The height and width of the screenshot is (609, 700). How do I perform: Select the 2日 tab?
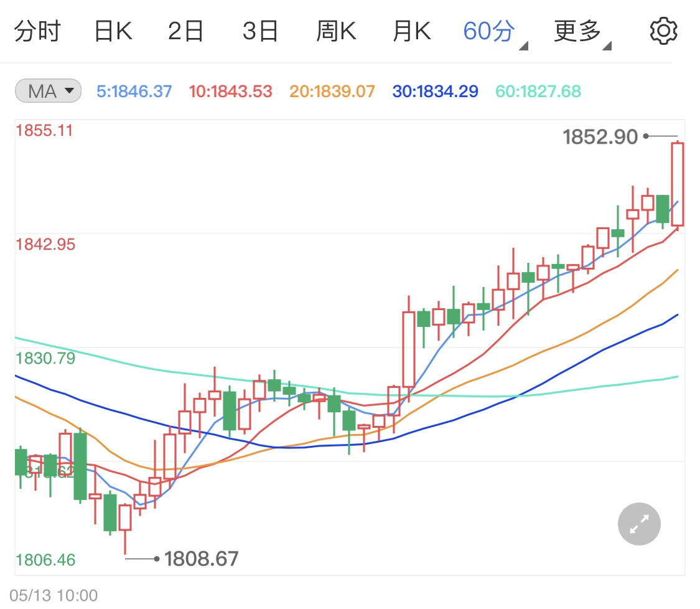pos(185,31)
